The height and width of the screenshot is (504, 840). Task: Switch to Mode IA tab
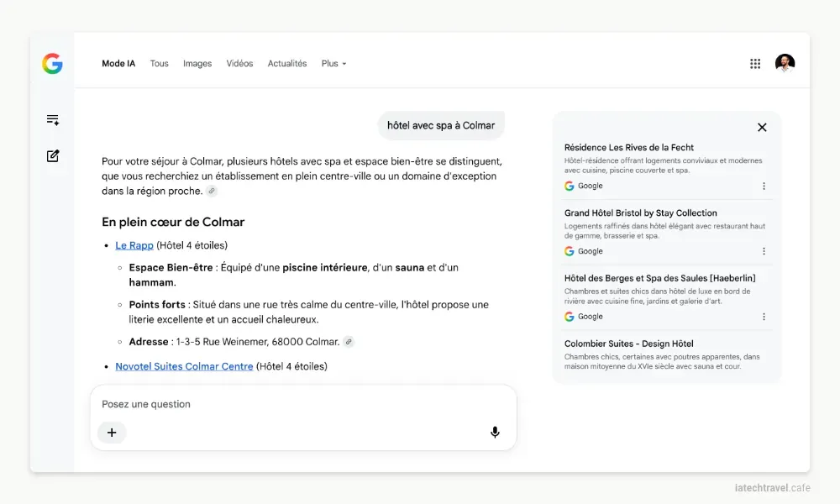tap(118, 63)
